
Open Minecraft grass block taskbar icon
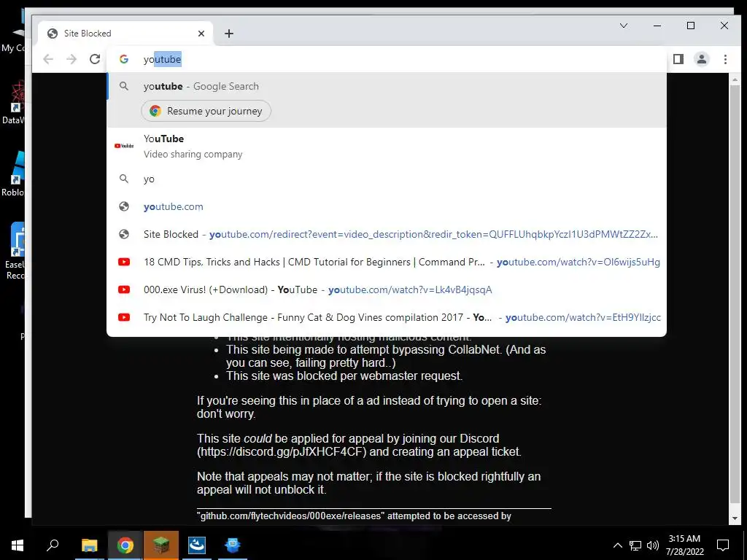click(161, 545)
